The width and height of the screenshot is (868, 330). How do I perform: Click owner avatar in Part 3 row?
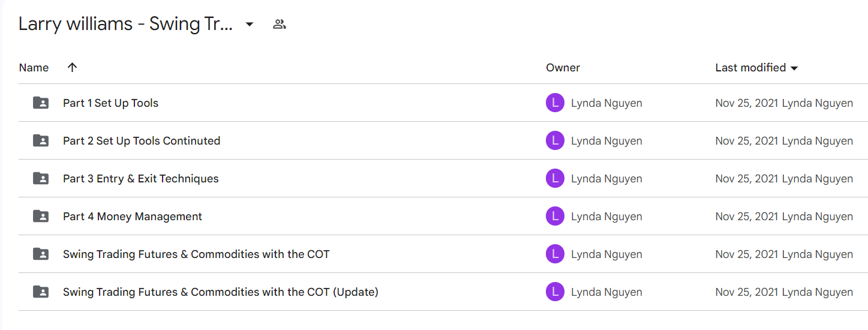(x=555, y=179)
